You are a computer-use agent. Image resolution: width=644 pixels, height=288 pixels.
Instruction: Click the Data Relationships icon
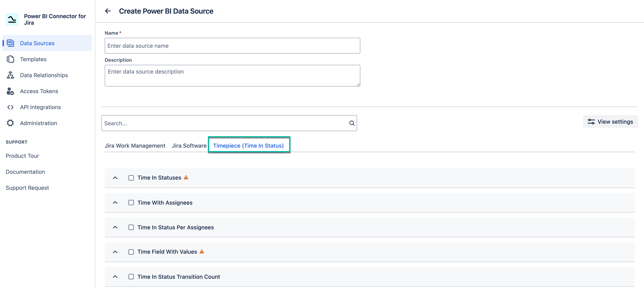[x=10, y=75]
